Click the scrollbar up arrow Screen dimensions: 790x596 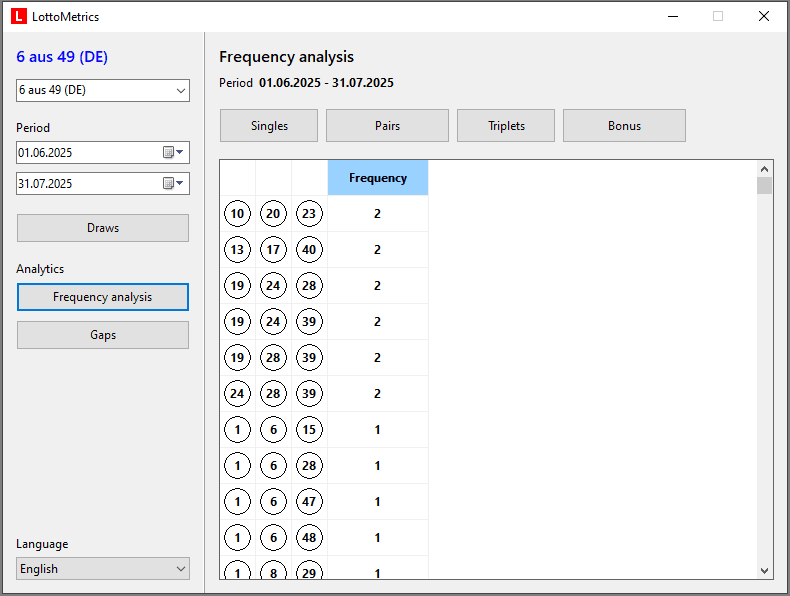point(764,169)
